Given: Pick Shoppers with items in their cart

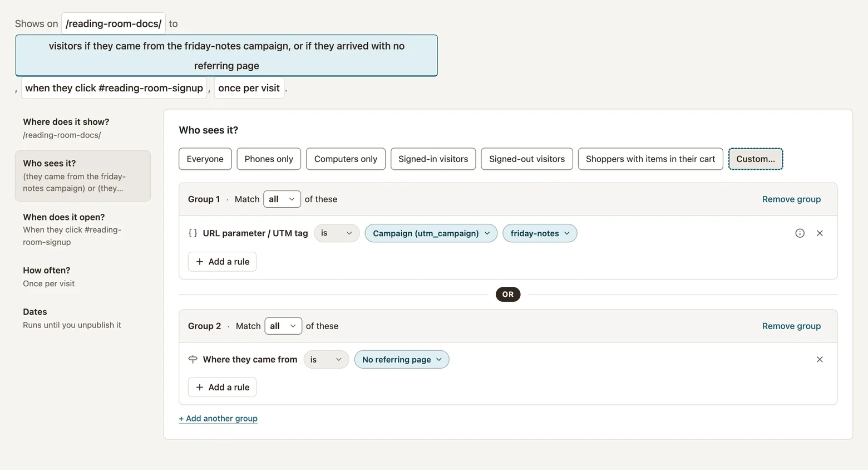Looking at the screenshot, I should coord(650,159).
